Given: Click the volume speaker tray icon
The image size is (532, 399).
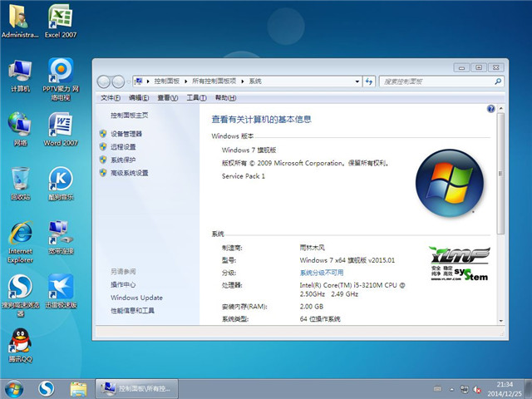Looking at the screenshot, I should [x=477, y=390].
